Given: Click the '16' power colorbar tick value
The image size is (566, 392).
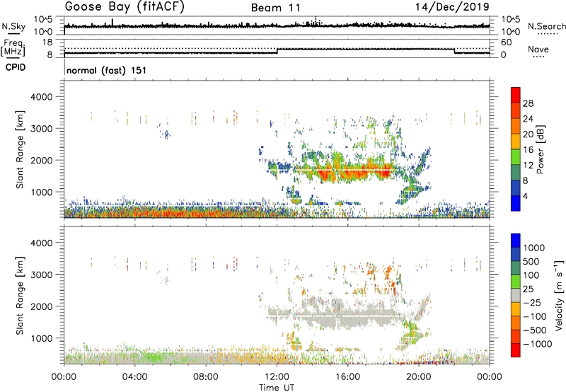Looking at the screenshot, I should pos(528,150).
